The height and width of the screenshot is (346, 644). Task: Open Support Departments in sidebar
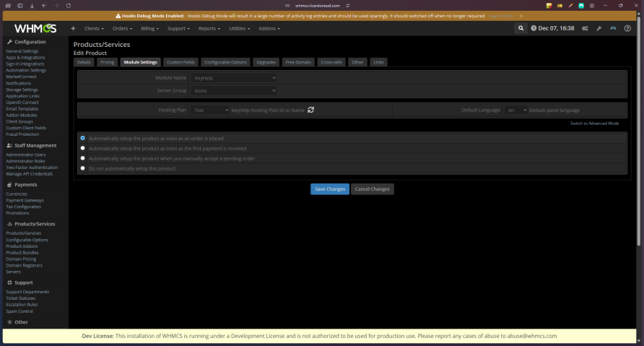[x=27, y=292]
